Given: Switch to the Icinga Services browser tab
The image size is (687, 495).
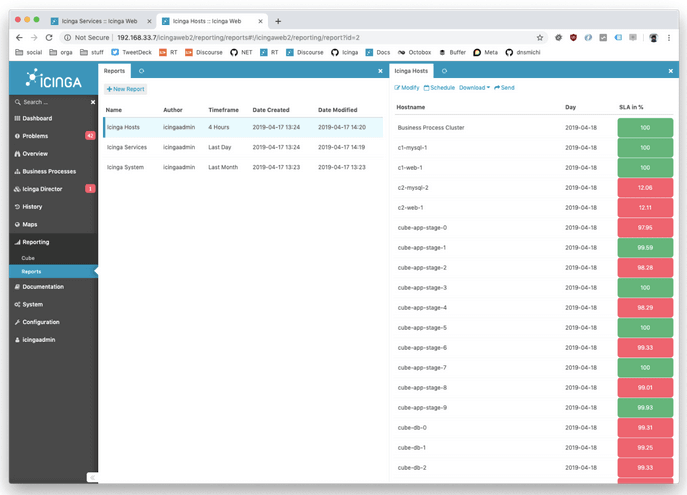Looking at the screenshot, I should point(100,21).
